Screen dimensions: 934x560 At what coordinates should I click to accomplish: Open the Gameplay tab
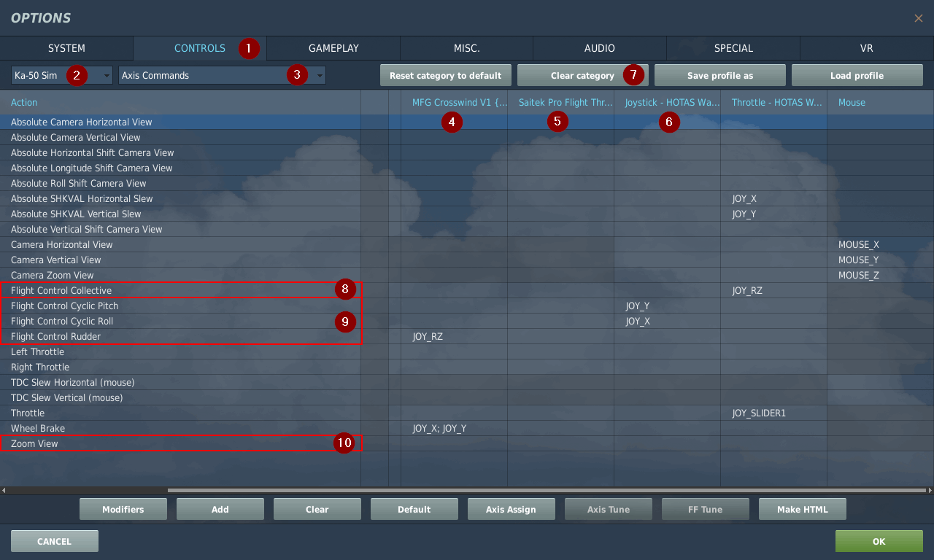333,48
